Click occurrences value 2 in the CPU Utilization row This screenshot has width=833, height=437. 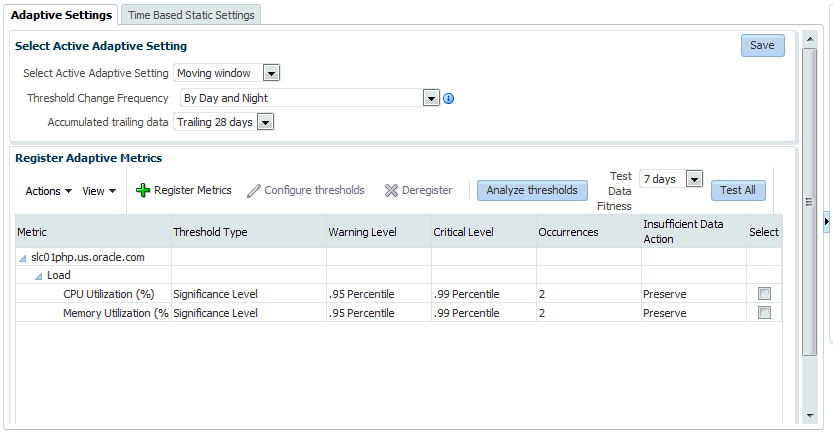[x=542, y=294]
